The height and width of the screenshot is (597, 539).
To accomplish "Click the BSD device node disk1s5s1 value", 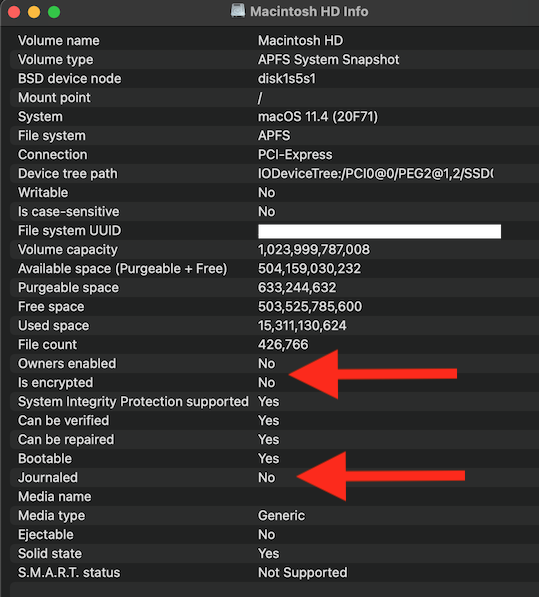I will coord(287,79).
